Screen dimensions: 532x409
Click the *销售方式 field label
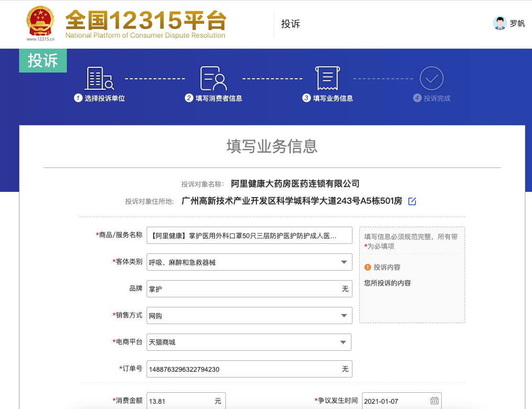(x=127, y=315)
